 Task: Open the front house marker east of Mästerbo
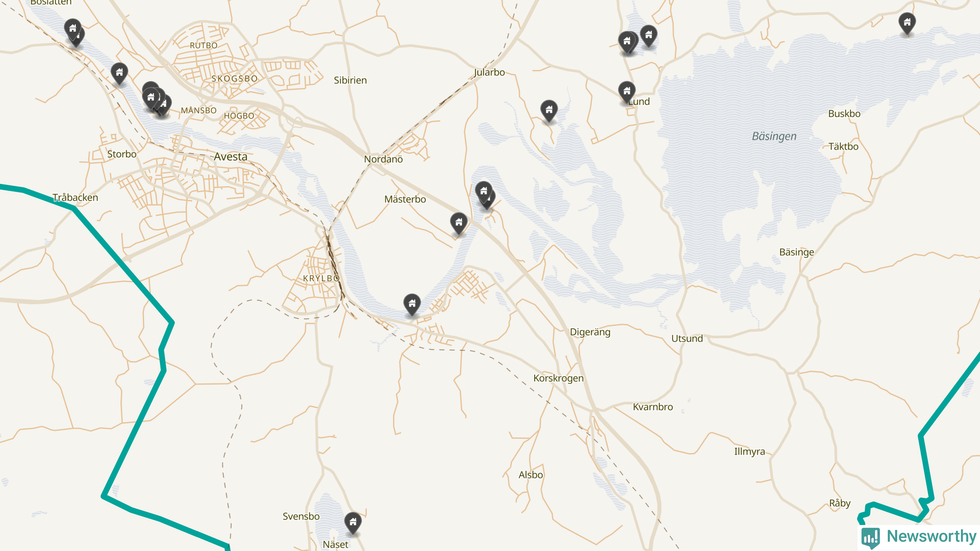(484, 191)
